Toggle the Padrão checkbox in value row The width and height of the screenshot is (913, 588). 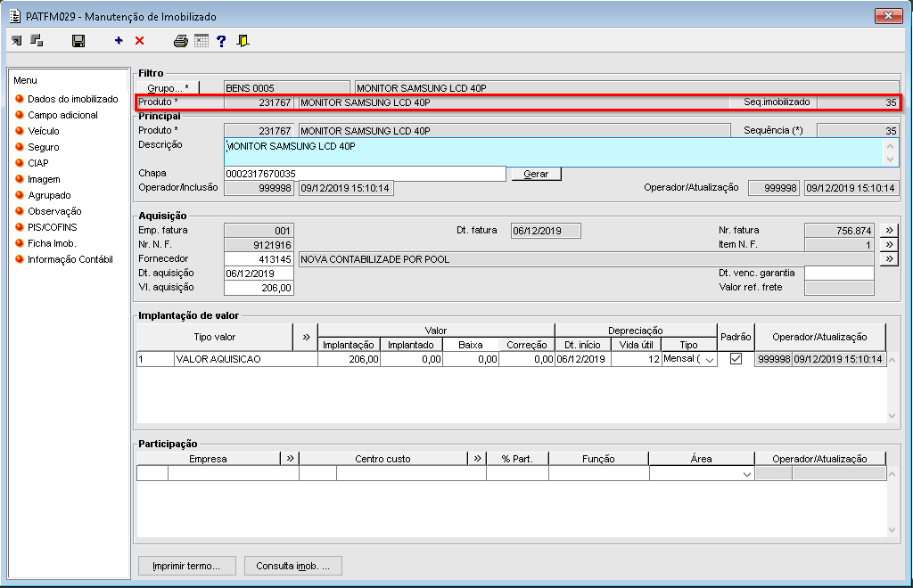pyautogui.click(x=736, y=359)
